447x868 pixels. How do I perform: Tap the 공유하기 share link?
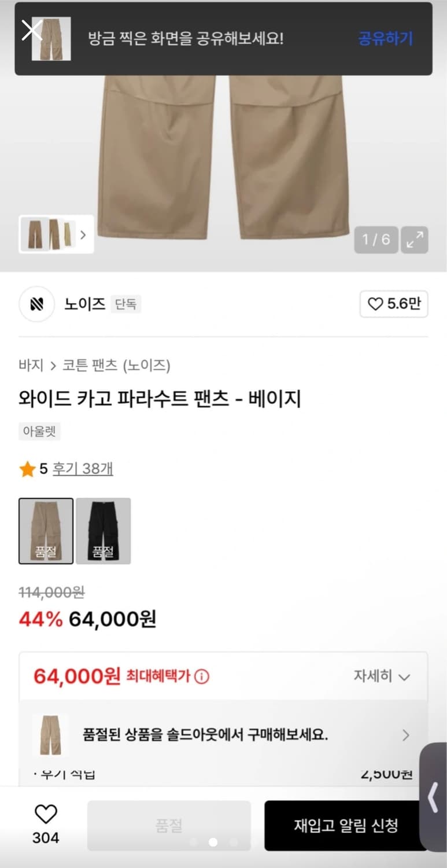385,39
